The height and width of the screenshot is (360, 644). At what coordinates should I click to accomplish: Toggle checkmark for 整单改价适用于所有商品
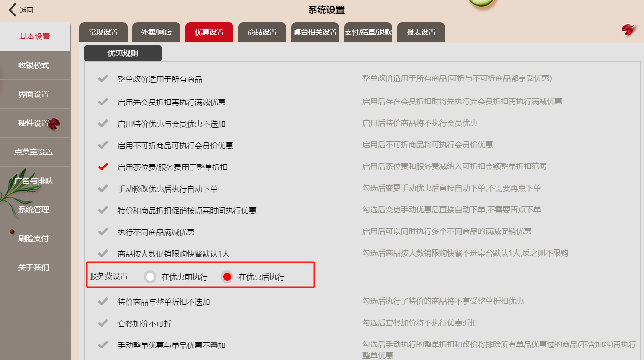coord(103,78)
